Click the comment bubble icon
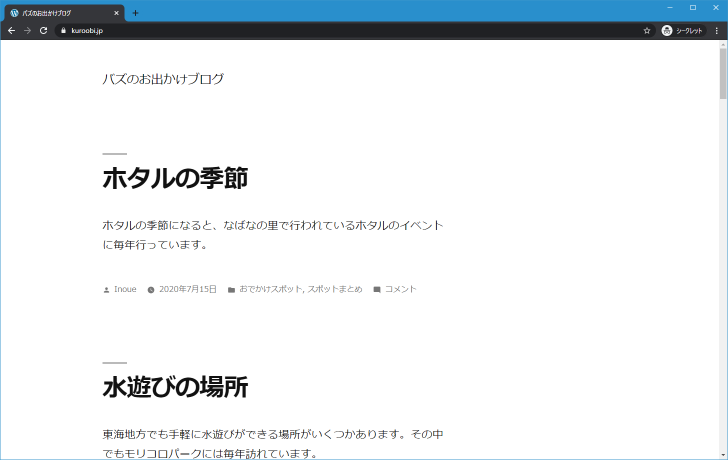Viewport: 728px width, 460px height. tap(377, 290)
